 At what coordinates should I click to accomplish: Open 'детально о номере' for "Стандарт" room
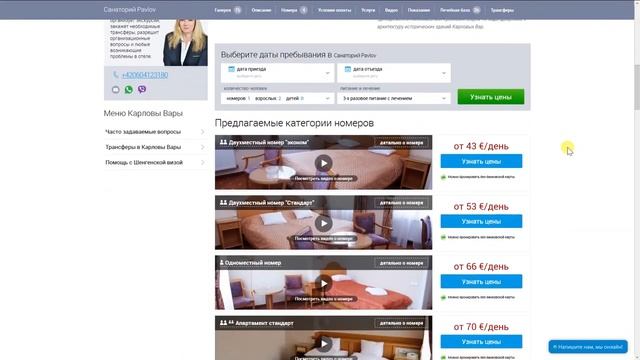click(401, 203)
